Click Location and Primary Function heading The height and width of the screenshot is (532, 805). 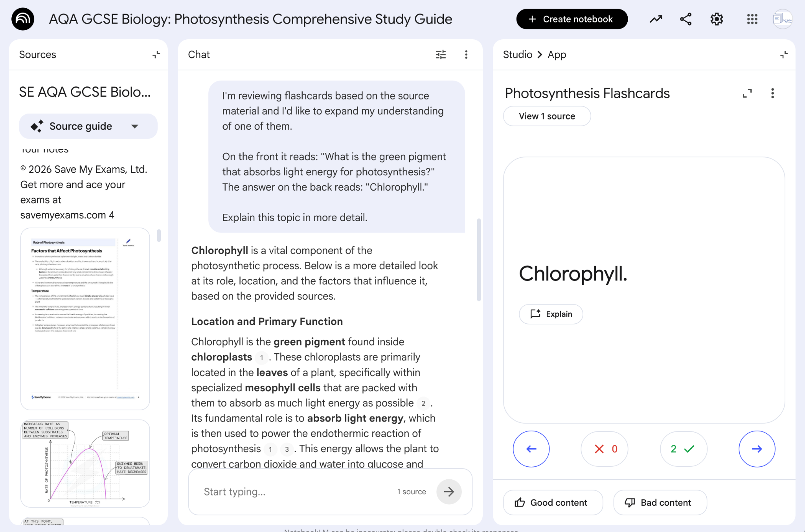point(267,321)
